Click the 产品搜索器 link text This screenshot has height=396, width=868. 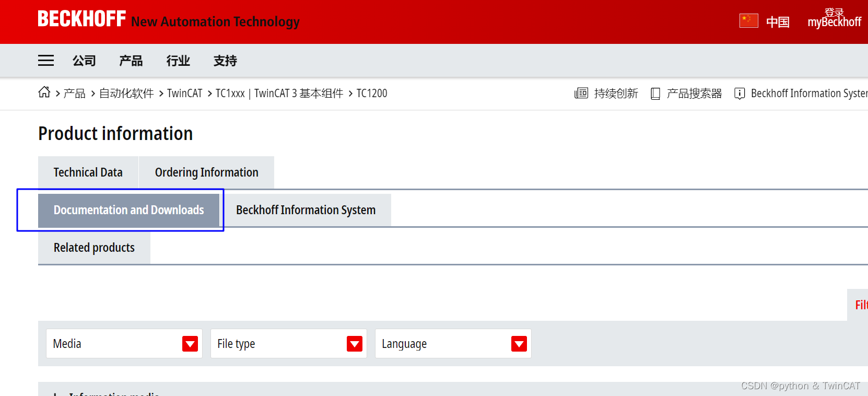coord(695,94)
